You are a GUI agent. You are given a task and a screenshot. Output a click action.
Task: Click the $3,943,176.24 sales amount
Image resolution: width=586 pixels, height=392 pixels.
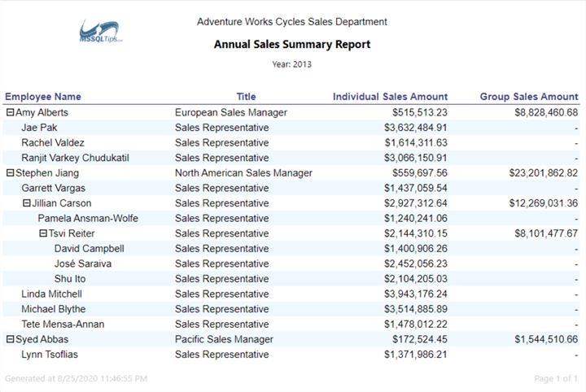[x=416, y=294]
